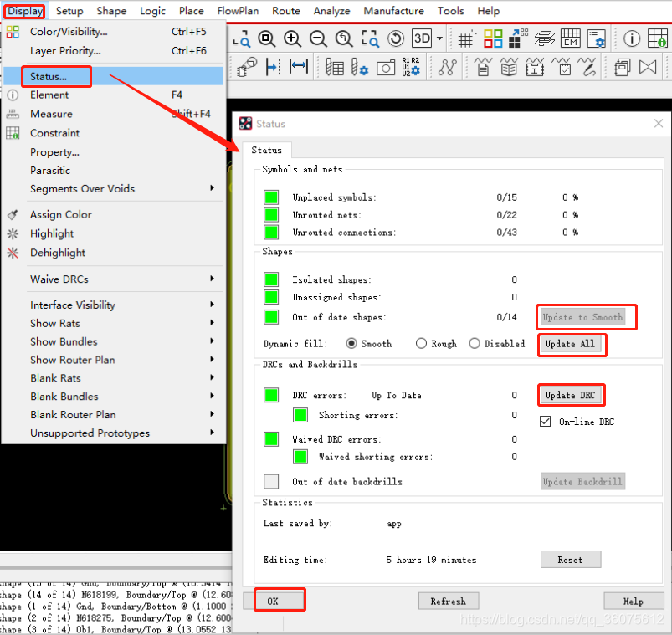Viewport: 672px width, 635px height.
Task: Click green swatch for DRC errors
Action: click(x=271, y=395)
